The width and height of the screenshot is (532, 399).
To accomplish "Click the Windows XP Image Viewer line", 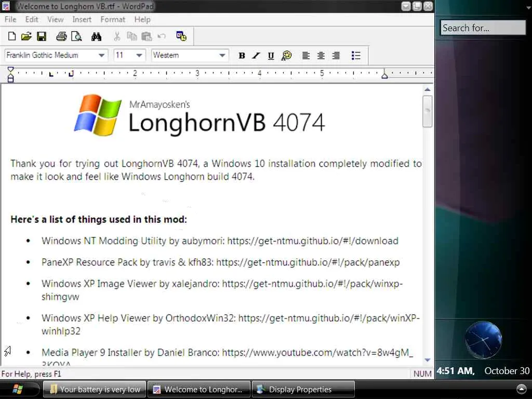I will [222, 290].
